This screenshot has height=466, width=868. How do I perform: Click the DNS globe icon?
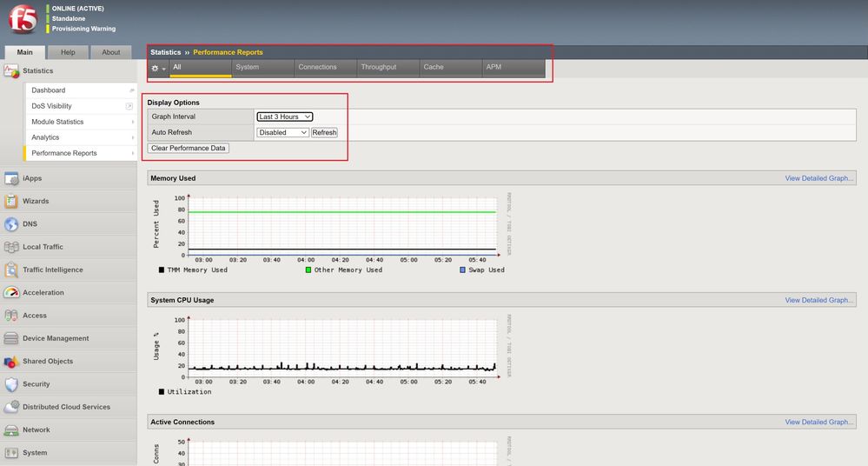11,224
